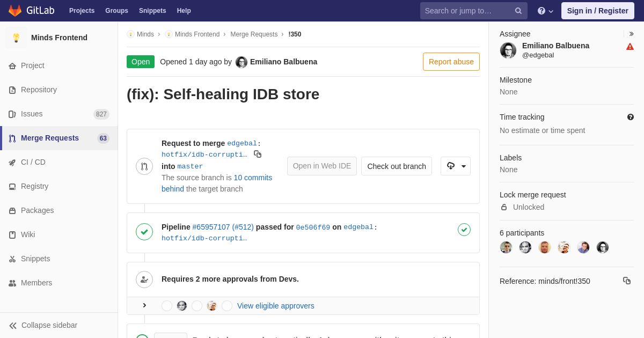
Task: Click Issues count badge 827
Action: [101, 114]
